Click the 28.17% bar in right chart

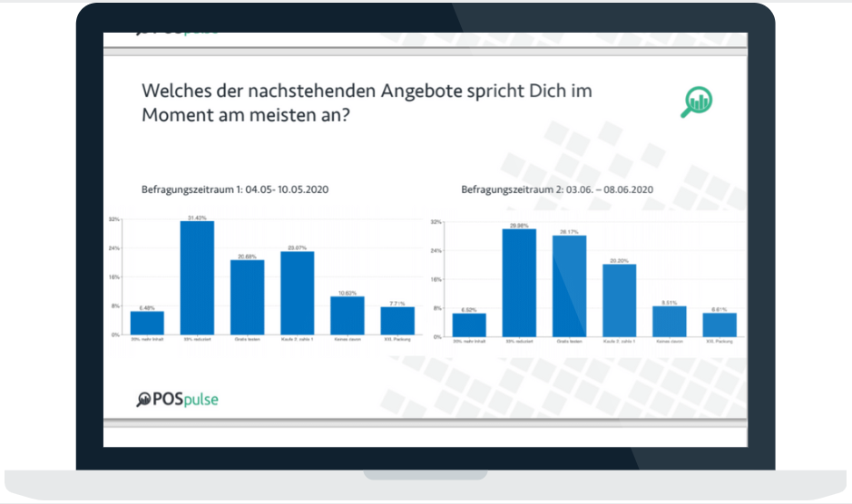[570, 286]
